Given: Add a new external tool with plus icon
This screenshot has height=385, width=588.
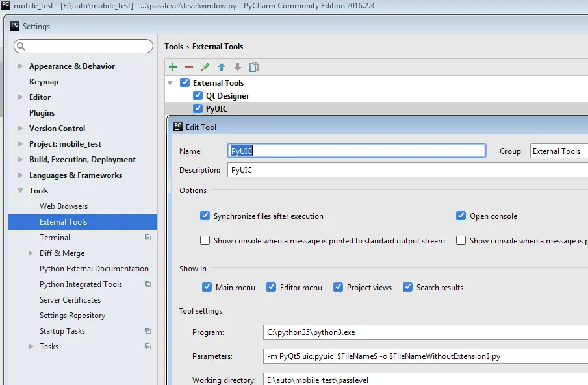Looking at the screenshot, I should pos(173,67).
